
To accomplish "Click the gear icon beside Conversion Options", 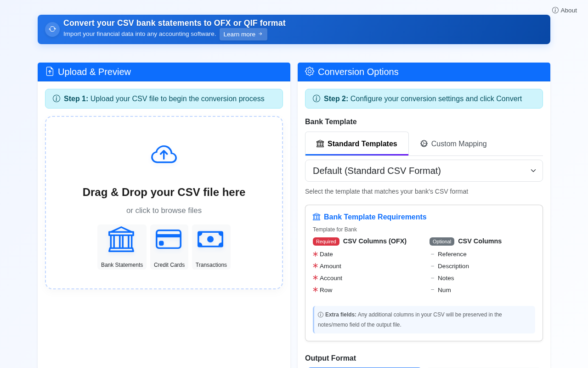I will tap(310, 71).
